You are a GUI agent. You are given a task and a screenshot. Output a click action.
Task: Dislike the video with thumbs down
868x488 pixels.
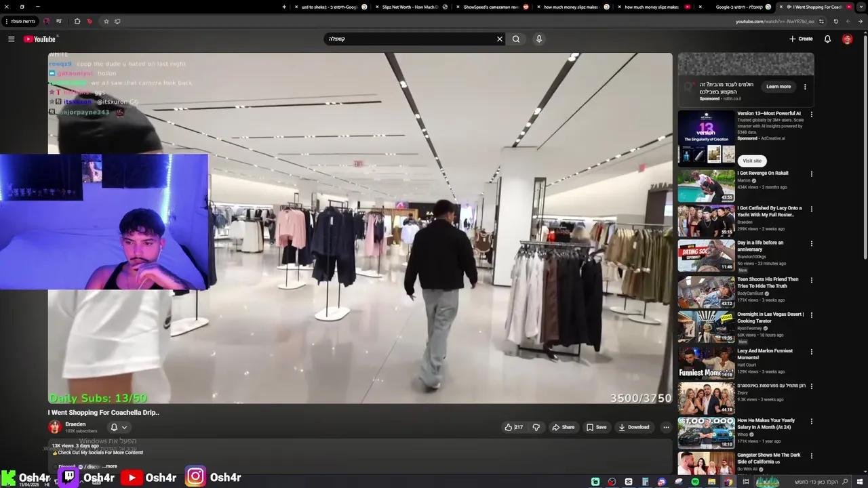tap(536, 427)
